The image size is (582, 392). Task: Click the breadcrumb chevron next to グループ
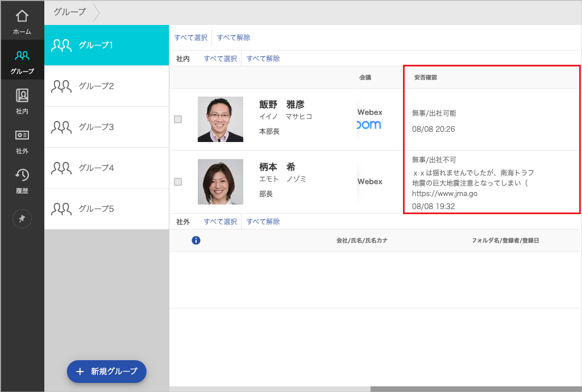[97, 12]
